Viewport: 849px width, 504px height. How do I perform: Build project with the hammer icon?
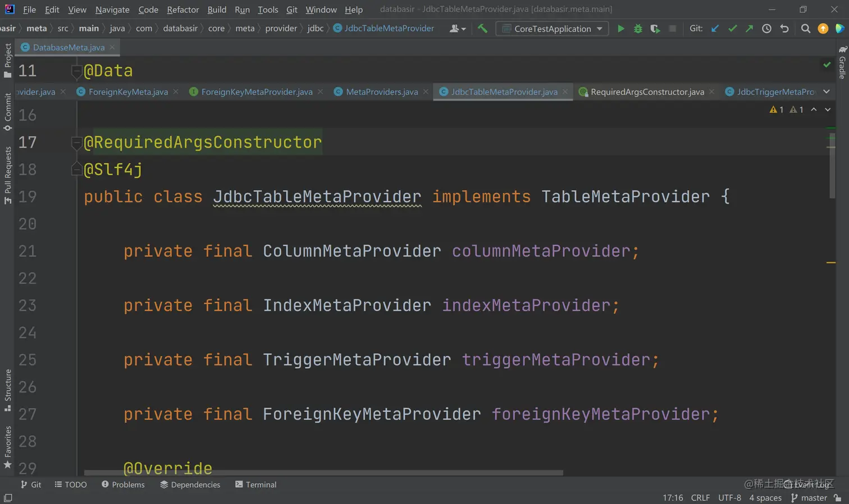482,29
